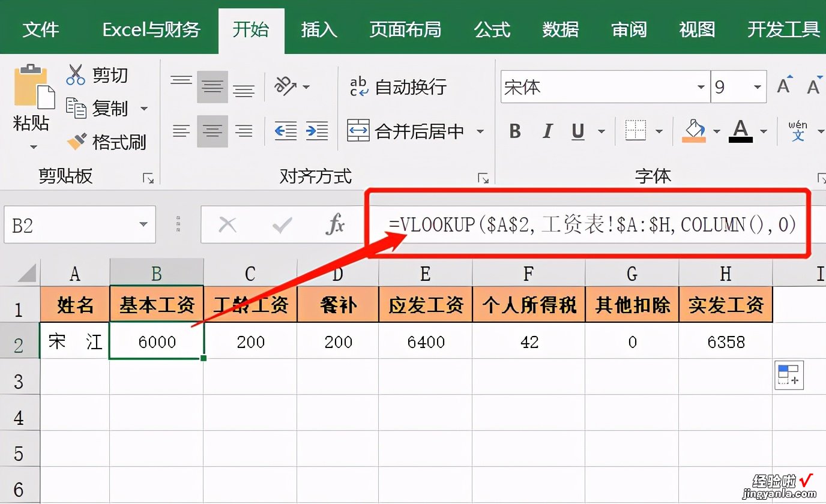Switch to 页面布局 tab
826x504 pixels.
point(405,29)
